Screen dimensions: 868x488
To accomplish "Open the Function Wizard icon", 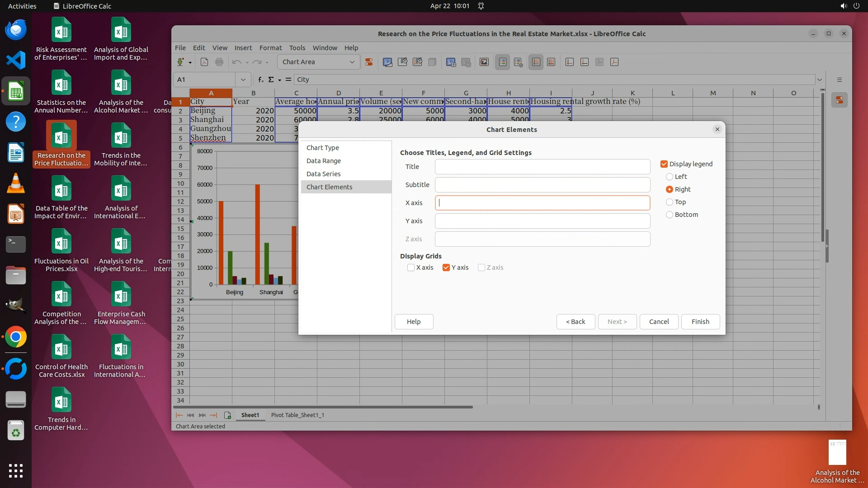I will [x=261, y=80].
